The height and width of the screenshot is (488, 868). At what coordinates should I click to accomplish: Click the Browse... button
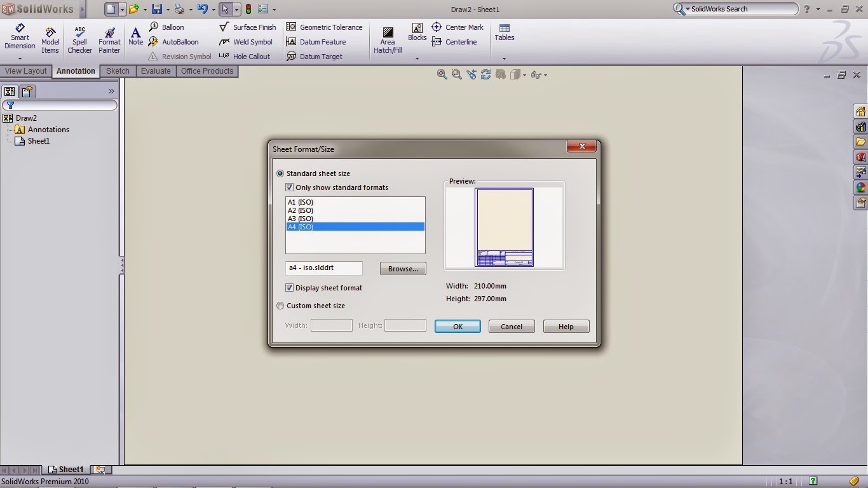click(x=403, y=269)
